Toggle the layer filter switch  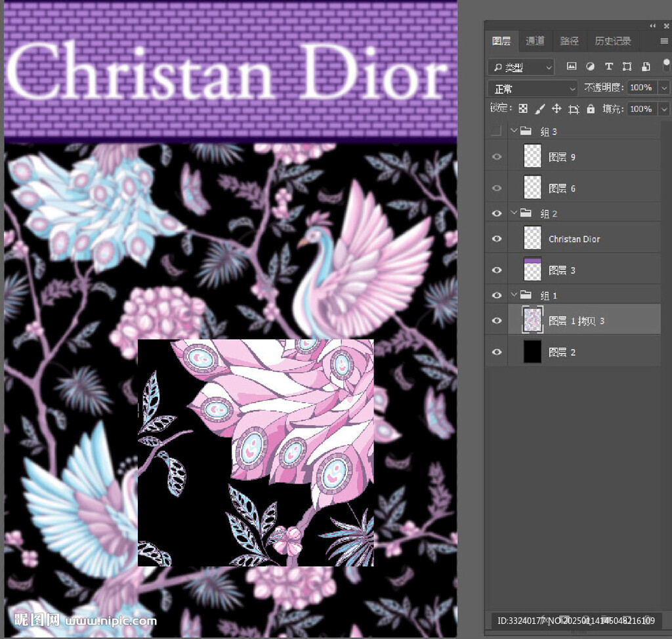[x=665, y=65]
